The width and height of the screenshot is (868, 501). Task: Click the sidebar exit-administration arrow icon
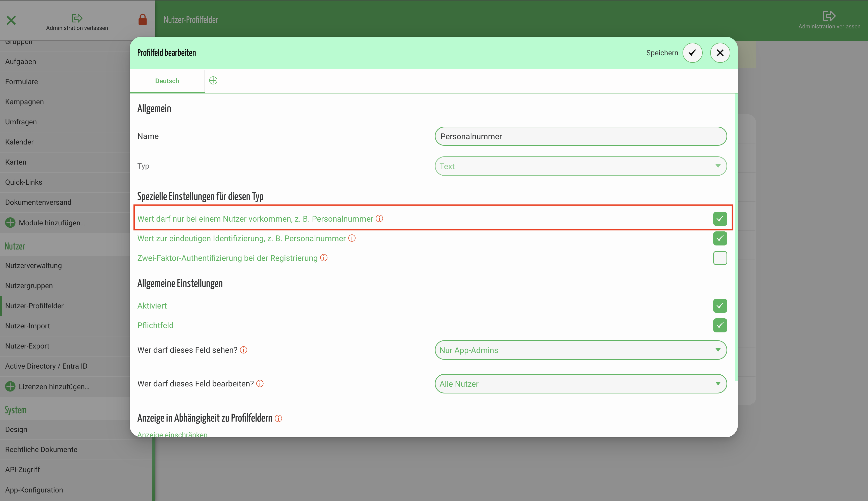pos(77,18)
